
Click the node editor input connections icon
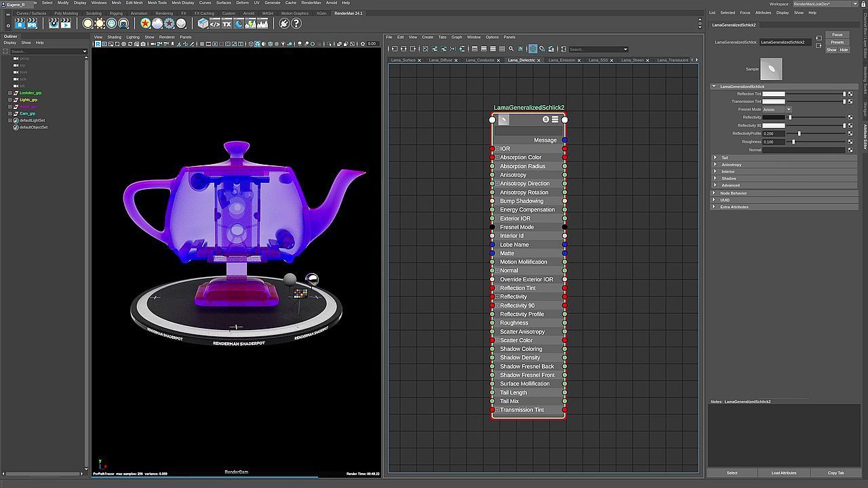point(394,49)
